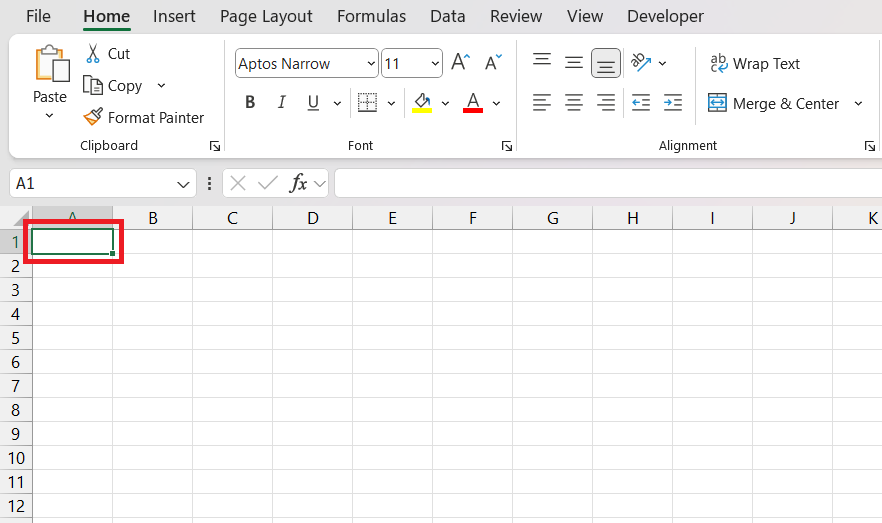Switch to the Review tab
Viewport: 882px width, 523px height.
[516, 16]
